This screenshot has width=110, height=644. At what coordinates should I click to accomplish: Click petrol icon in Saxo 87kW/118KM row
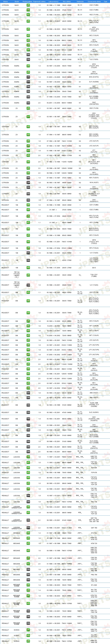[x=28, y=50]
